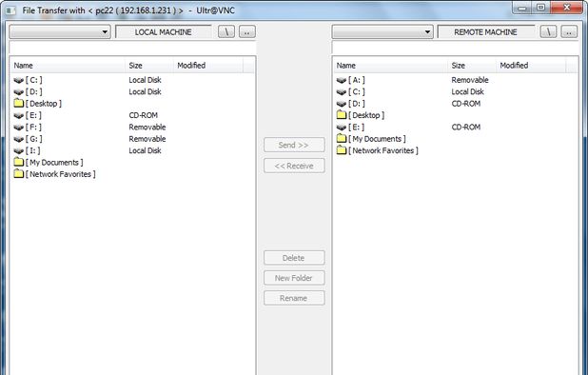Click the Delete button
This screenshot has width=588, height=375.
click(x=294, y=258)
